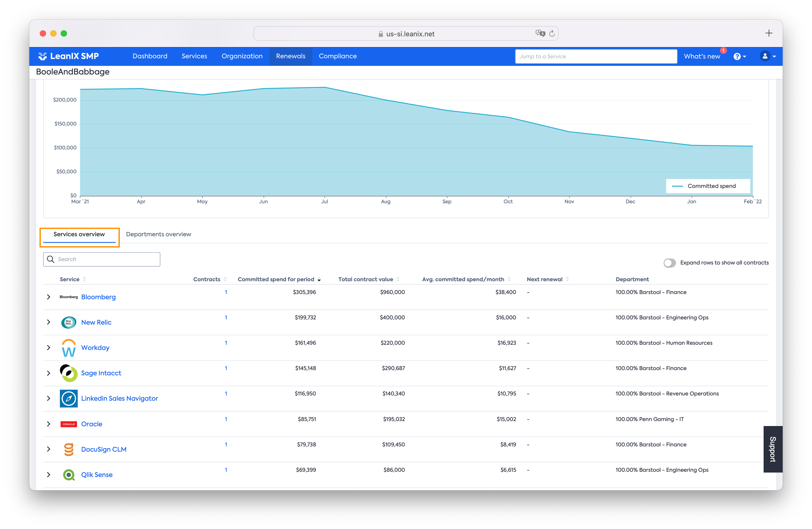The width and height of the screenshot is (812, 529).
Task: Sort by Avg. committed spend/month arrows
Action: (x=509, y=279)
